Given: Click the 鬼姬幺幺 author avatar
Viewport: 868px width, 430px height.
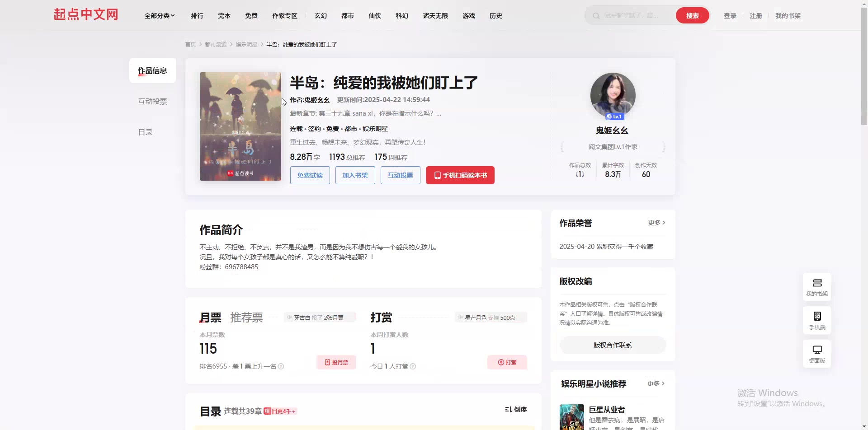Looking at the screenshot, I should [613, 95].
